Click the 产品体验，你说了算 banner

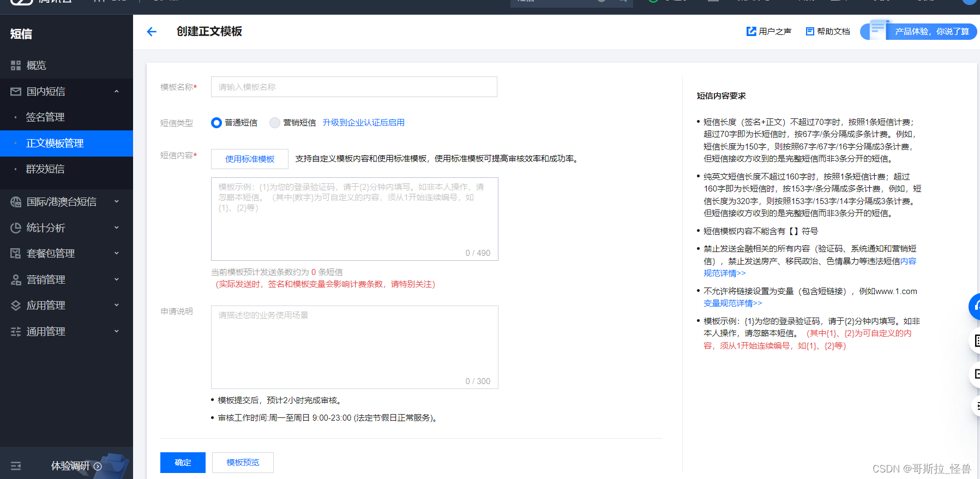pos(918,32)
